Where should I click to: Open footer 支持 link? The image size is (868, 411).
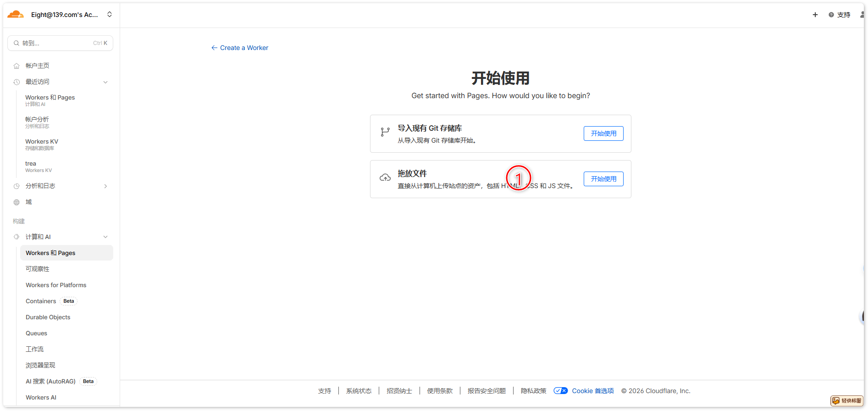325,391
